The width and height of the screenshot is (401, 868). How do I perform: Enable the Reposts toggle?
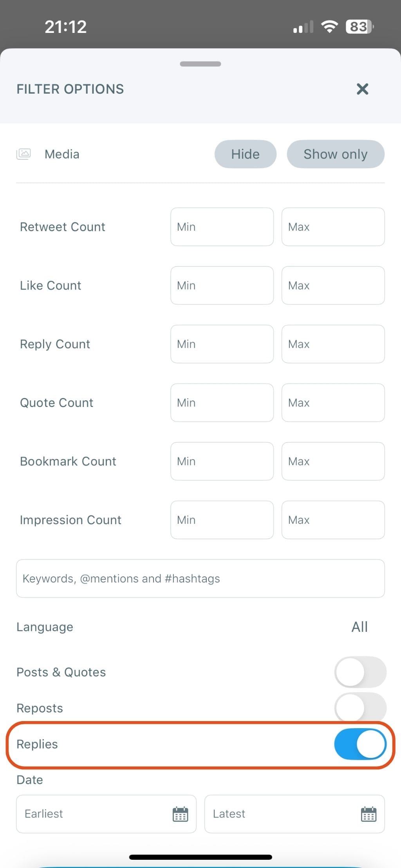359,708
